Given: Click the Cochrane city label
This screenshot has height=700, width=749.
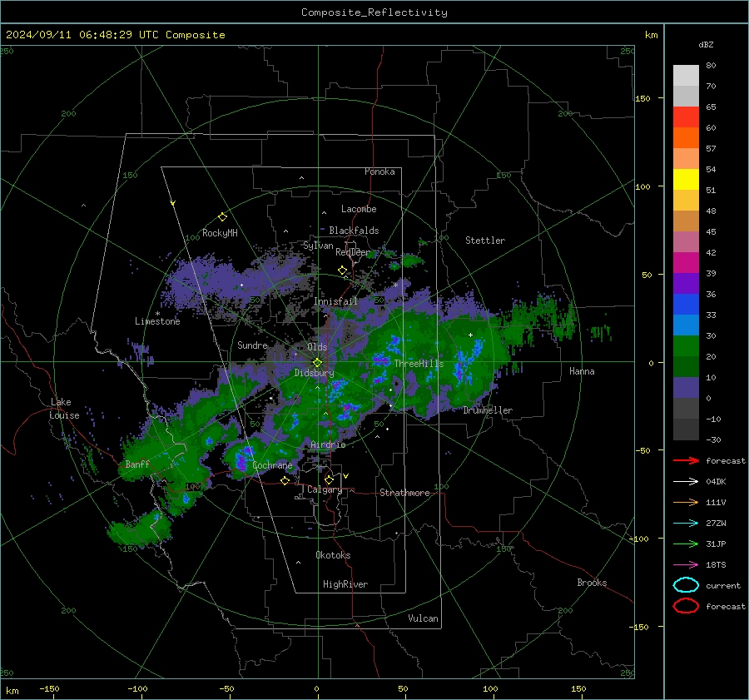Looking at the screenshot, I should [272, 465].
